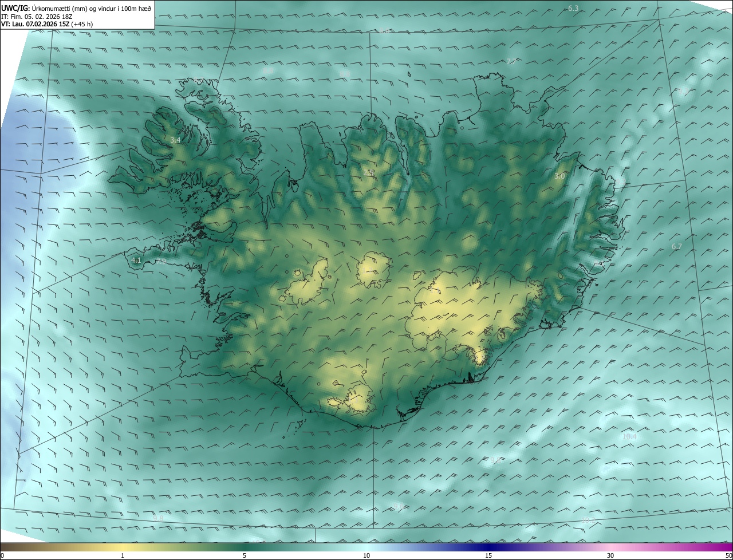The image size is (733, 560).
Task: Click the '10' label on the color scale
Action: point(366,556)
